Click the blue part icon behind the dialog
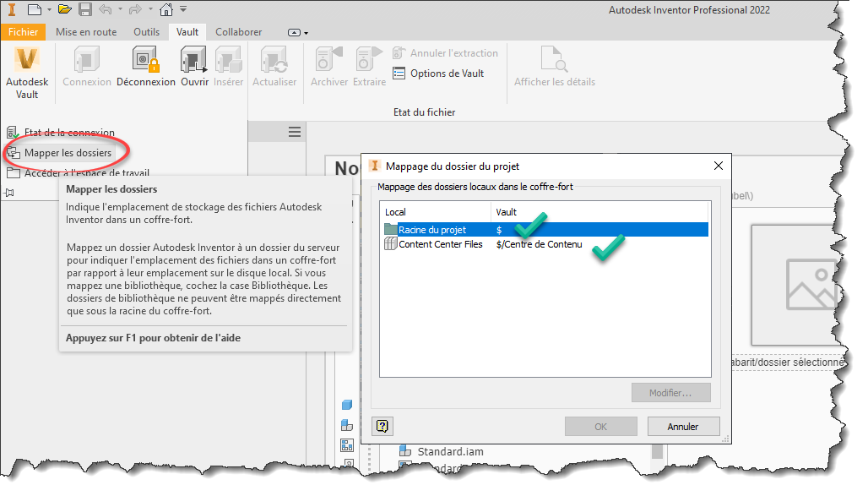The image size is (868, 496). click(x=347, y=405)
